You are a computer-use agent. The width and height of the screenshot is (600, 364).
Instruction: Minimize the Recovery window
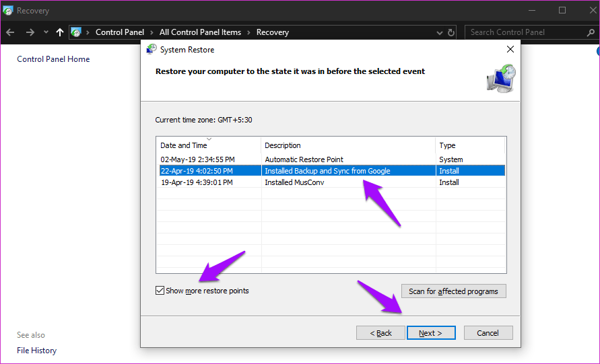[532, 10]
